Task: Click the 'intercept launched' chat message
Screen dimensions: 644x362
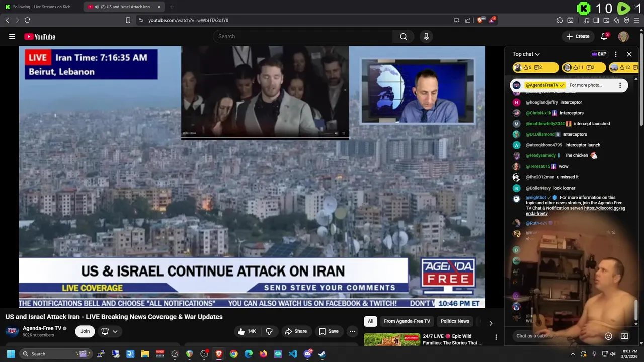Action: click(x=592, y=124)
